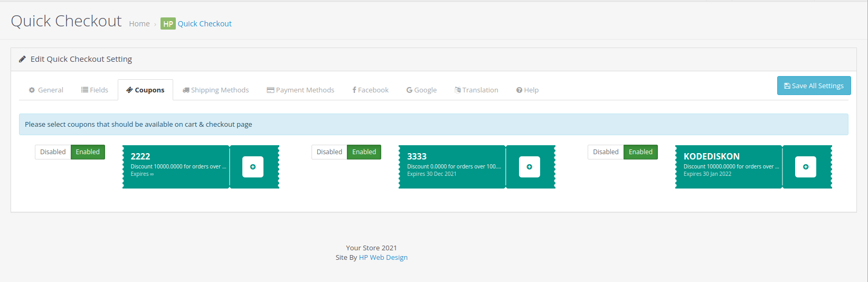Open the Facebook settings tab

coord(370,90)
